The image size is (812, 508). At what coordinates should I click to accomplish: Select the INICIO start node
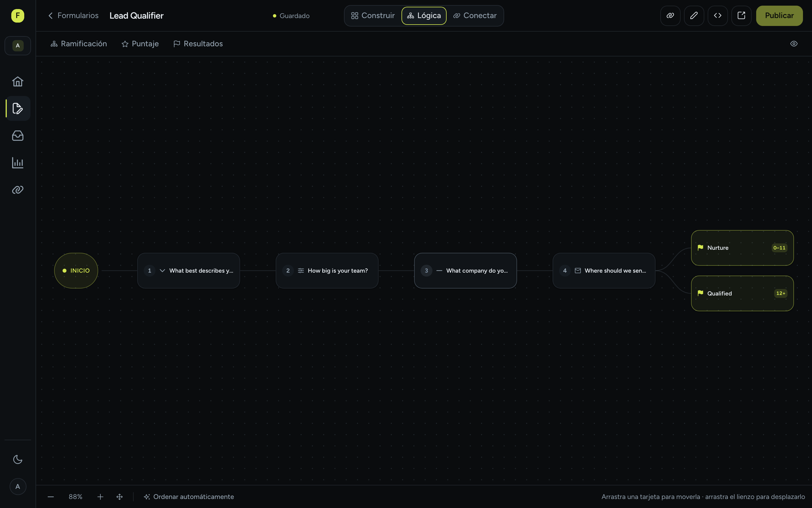pos(76,270)
